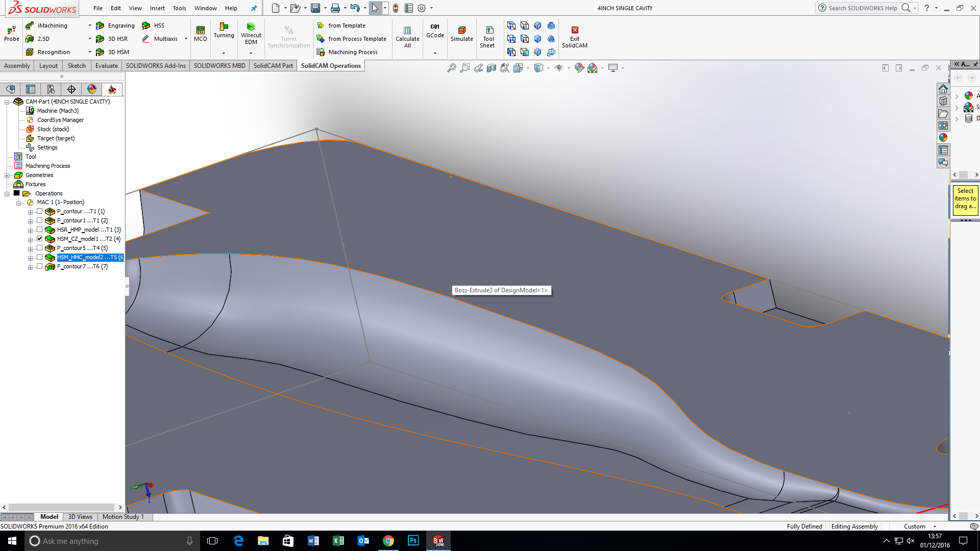Switch to the SolidCAM Part tab
This screenshot has width=980, height=551.
(273, 66)
